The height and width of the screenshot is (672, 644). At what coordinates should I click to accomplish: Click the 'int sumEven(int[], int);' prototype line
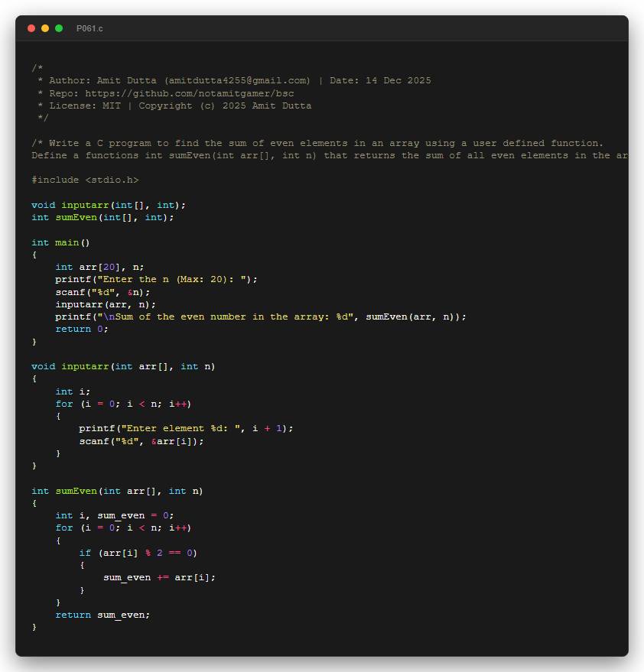tap(102, 218)
